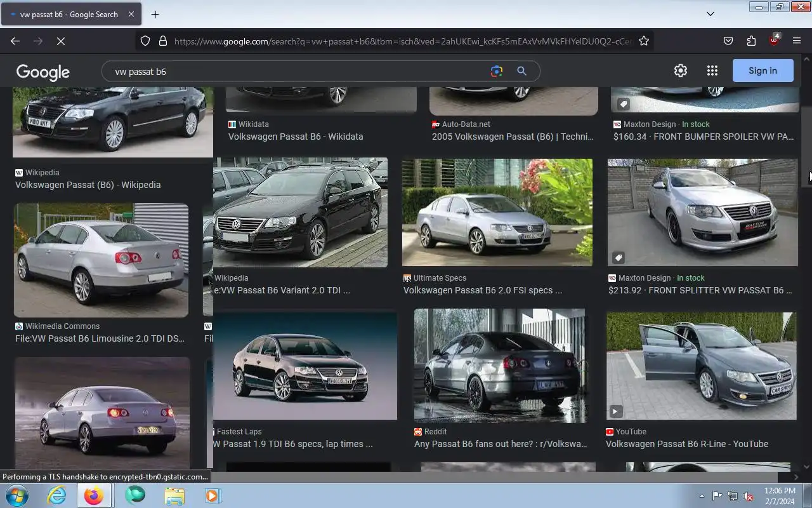Open the Pocket save icon
Screen dimensions: 812x508
coord(728,41)
